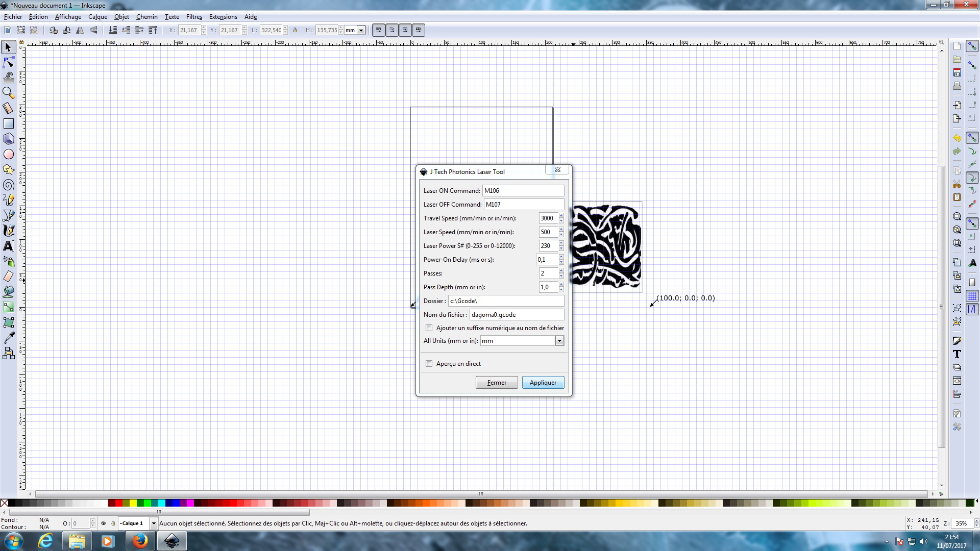Open the Filtres menu
Viewport: 980px width, 551px height.
click(194, 17)
